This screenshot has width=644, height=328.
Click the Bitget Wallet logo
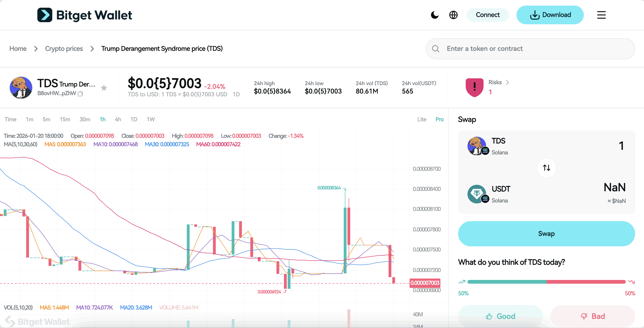[x=85, y=15]
